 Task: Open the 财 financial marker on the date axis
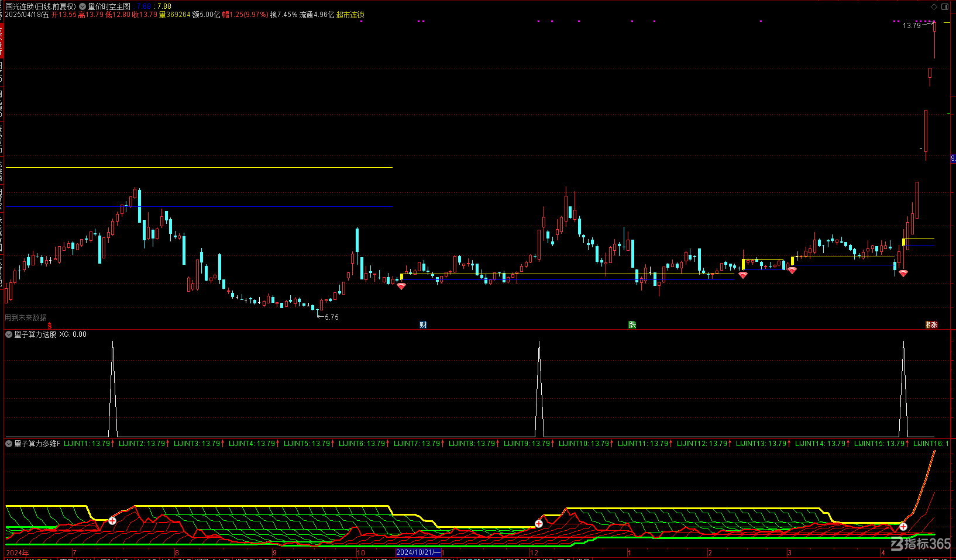click(423, 324)
